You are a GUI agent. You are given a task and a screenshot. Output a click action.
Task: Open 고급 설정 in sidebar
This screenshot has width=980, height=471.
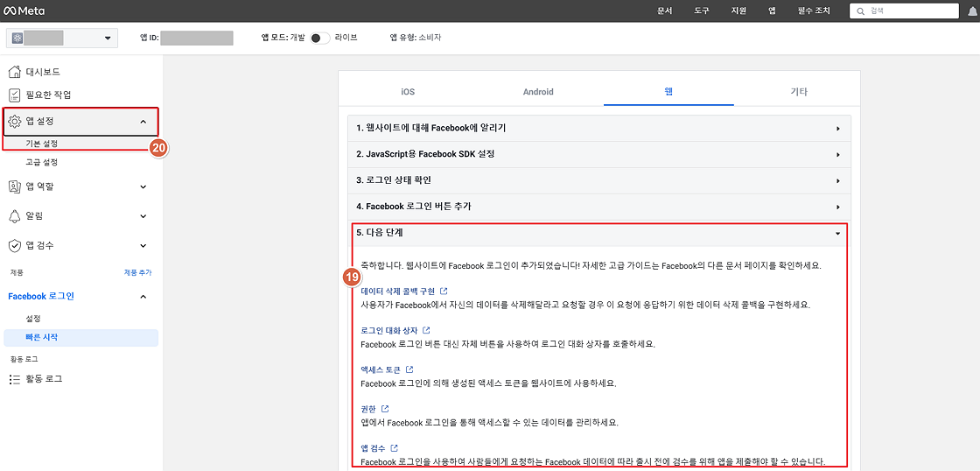pyautogui.click(x=42, y=162)
